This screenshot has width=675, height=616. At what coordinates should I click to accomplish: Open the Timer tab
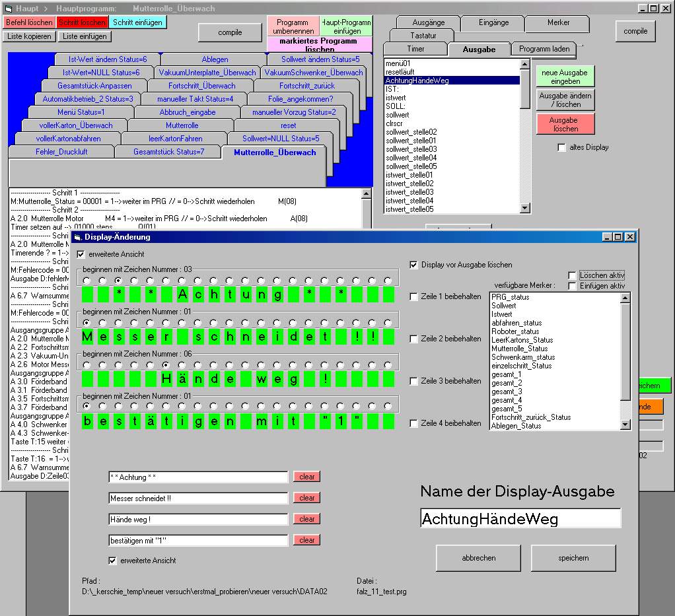pos(414,49)
